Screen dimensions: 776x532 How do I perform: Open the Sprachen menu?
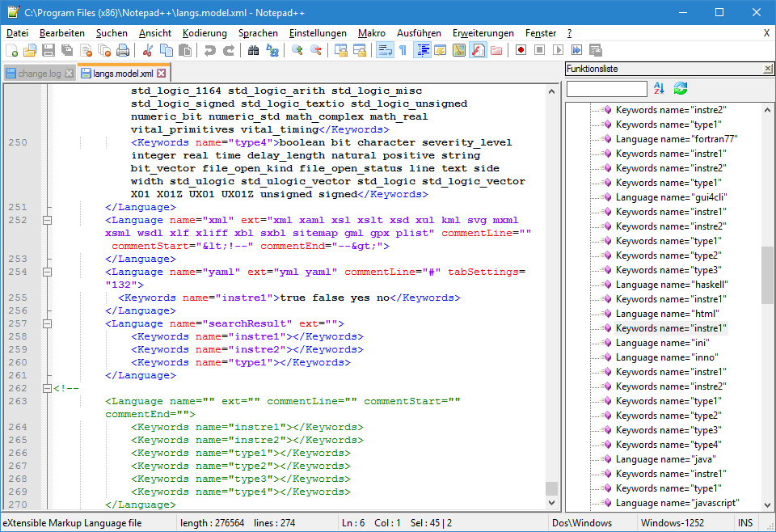[x=258, y=33]
